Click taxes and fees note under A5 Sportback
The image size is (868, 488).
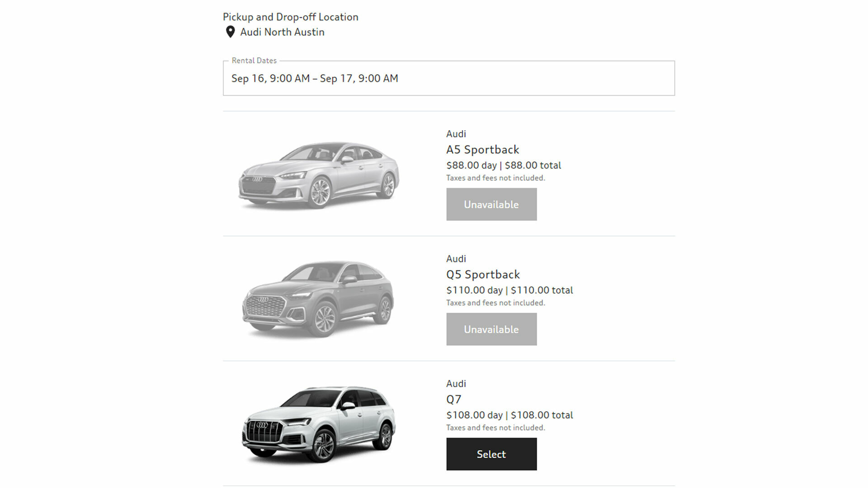tap(495, 178)
